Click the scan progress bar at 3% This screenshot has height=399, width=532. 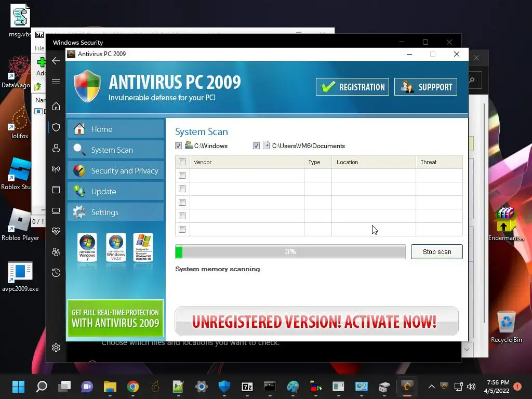(x=290, y=252)
